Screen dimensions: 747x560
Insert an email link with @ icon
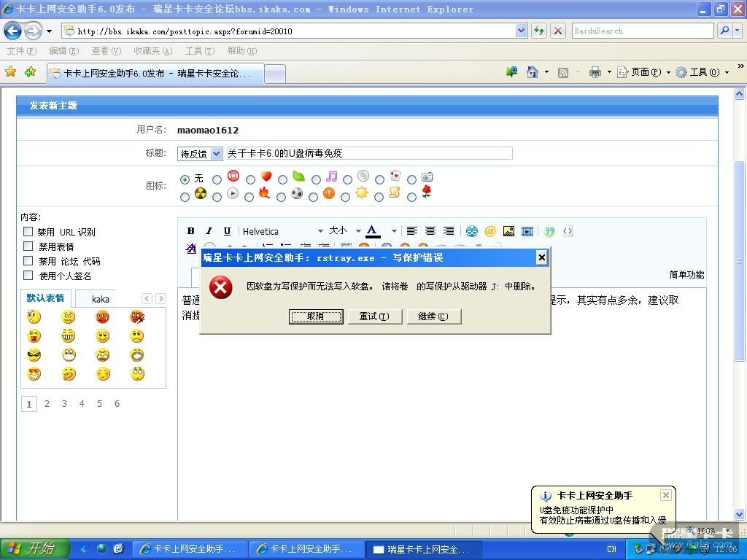pos(489,231)
